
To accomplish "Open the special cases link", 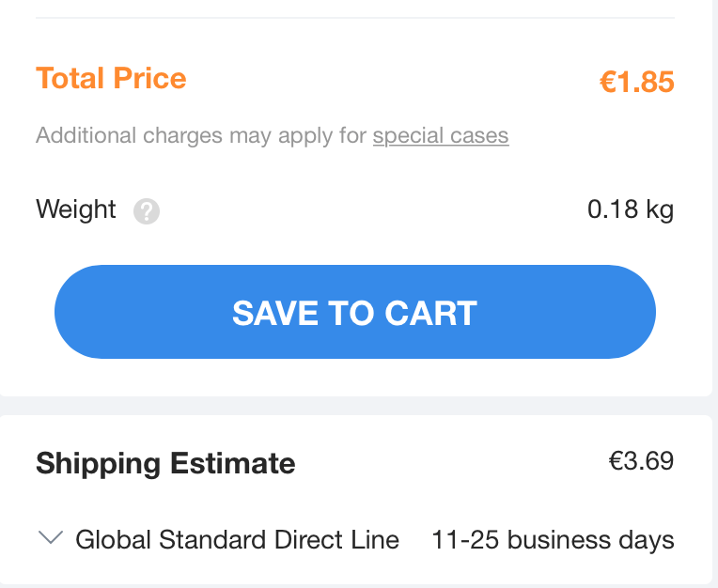I will click(441, 135).
